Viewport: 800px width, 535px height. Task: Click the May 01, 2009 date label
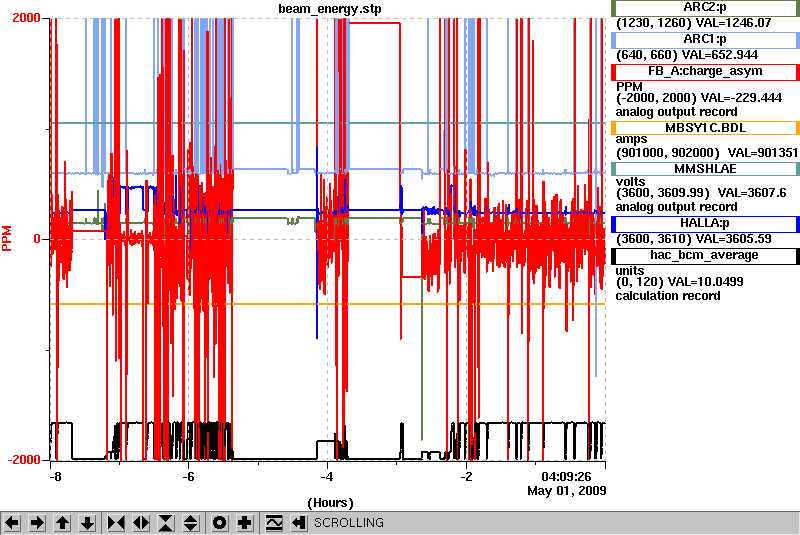point(567,491)
